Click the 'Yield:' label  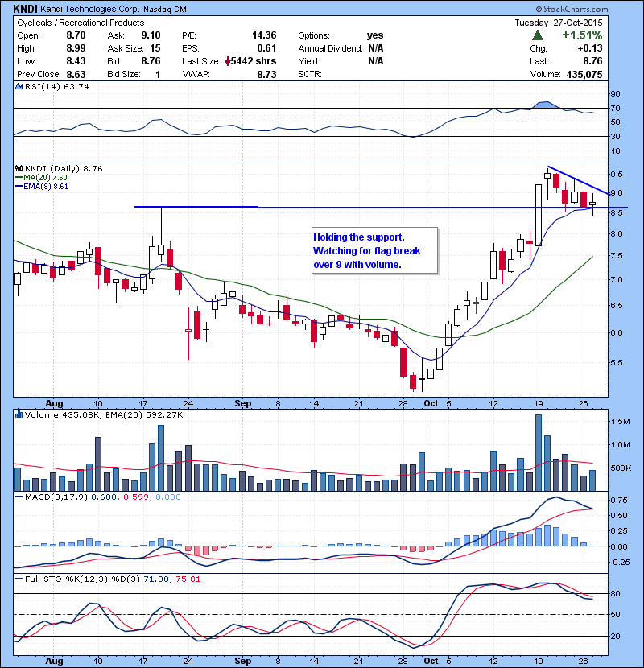308,61
